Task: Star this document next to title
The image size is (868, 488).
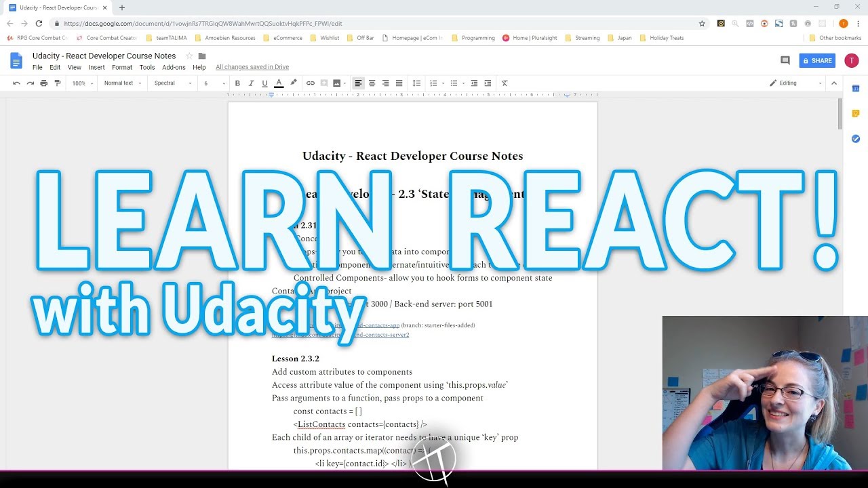Action: point(189,56)
